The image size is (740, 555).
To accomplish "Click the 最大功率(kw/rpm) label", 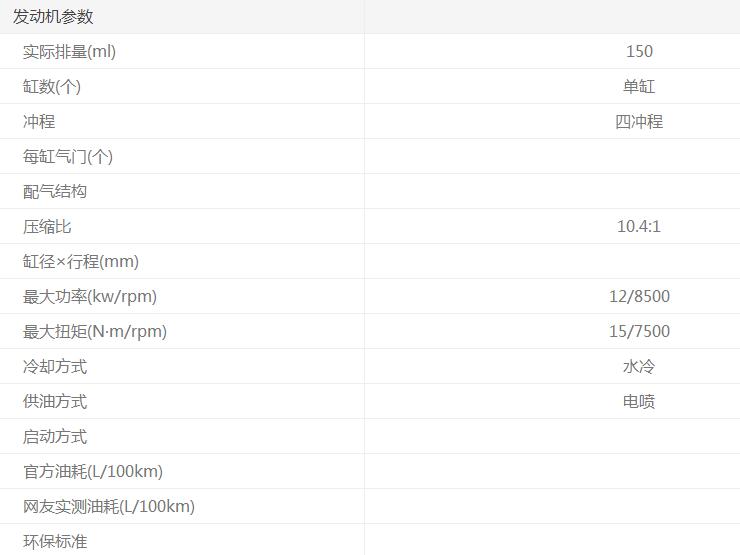I will coord(90,296).
